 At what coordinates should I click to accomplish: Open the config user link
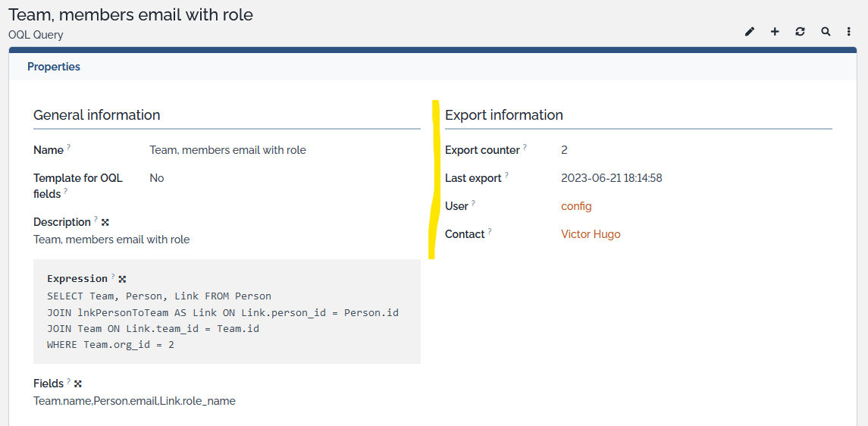(x=576, y=206)
